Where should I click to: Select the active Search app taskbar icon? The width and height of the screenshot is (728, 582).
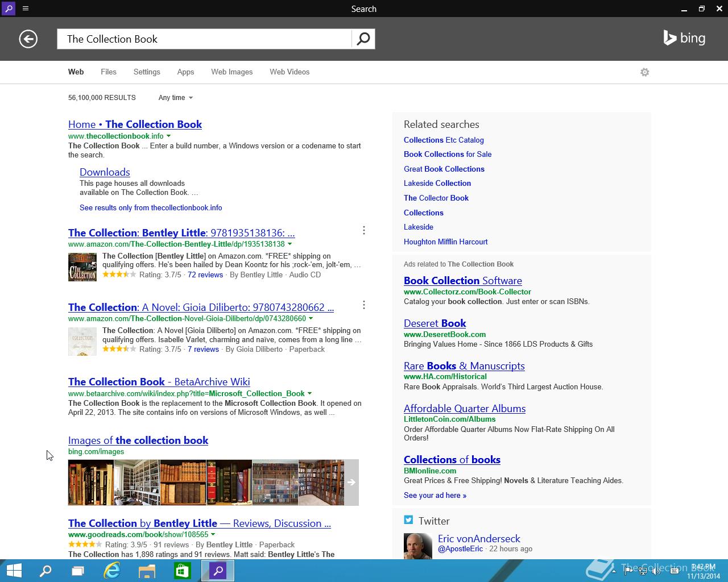coord(218,571)
